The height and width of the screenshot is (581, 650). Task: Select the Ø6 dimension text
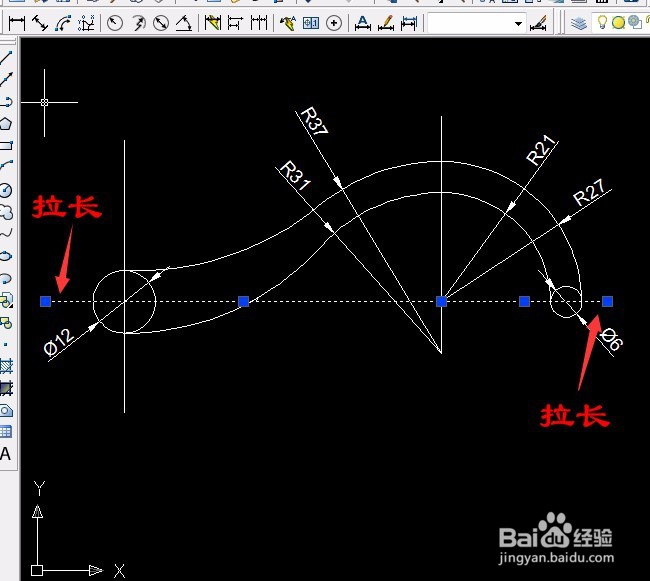(611, 339)
